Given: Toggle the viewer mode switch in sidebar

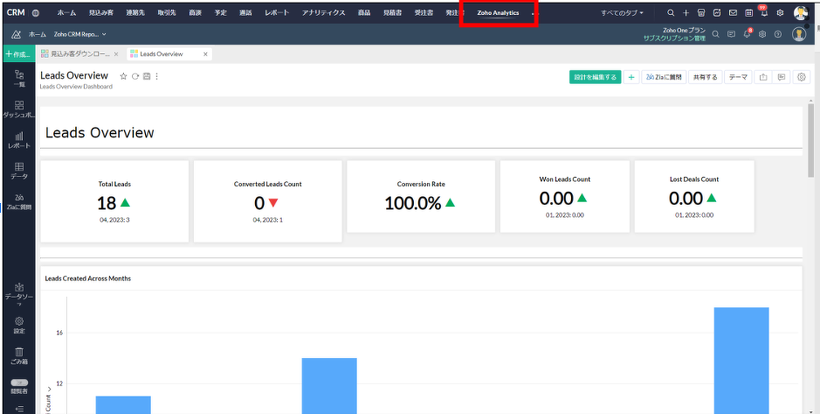Looking at the screenshot, I should pyautogui.click(x=19, y=384).
